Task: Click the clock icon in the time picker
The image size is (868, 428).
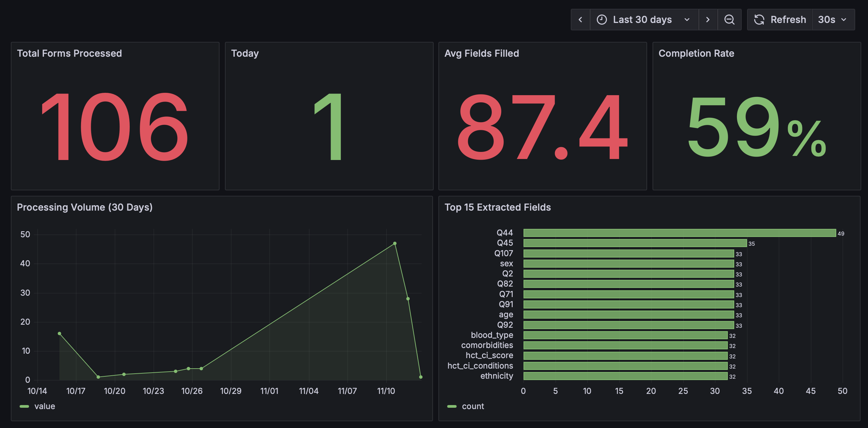Action: tap(602, 20)
